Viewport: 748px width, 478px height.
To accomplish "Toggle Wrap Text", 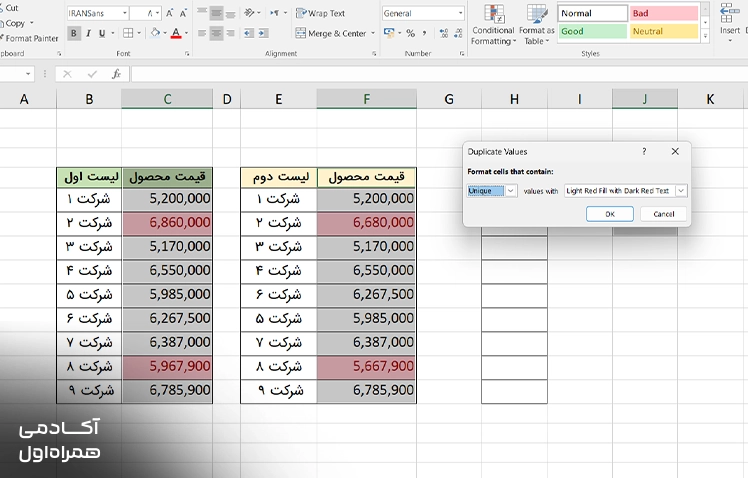I will pyautogui.click(x=321, y=13).
